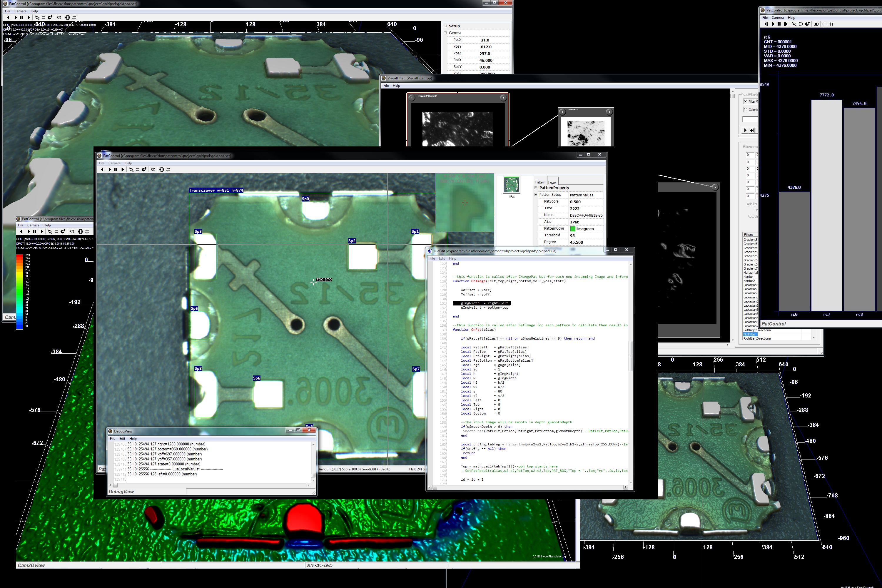Image resolution: width=882 pixels, height=588 pixels.
Task: Click record camera icon in the PatControl window with the Setup panel
Action: pos(50,18)
